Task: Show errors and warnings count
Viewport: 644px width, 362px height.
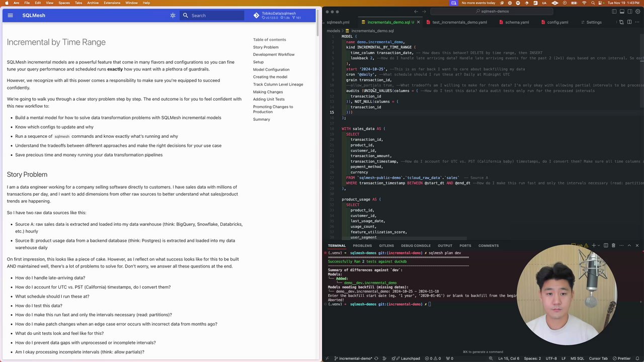Action: (434, 358)
